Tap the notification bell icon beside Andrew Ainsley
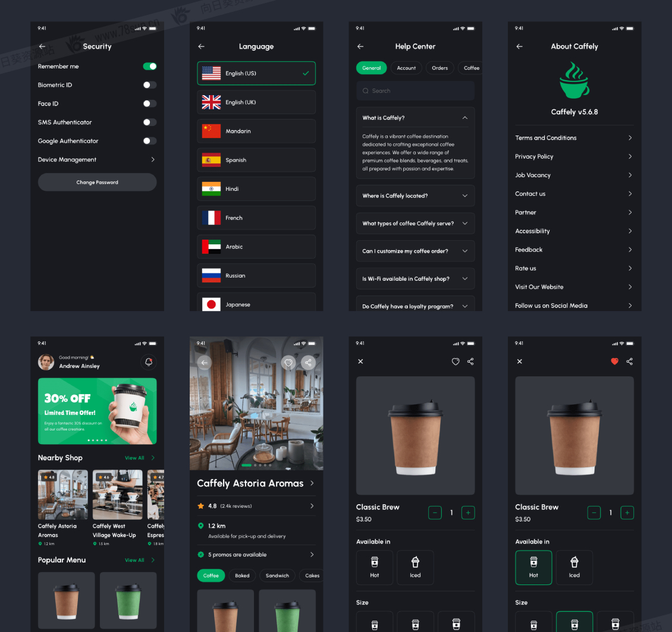672x632 pixels. point(149,361)
